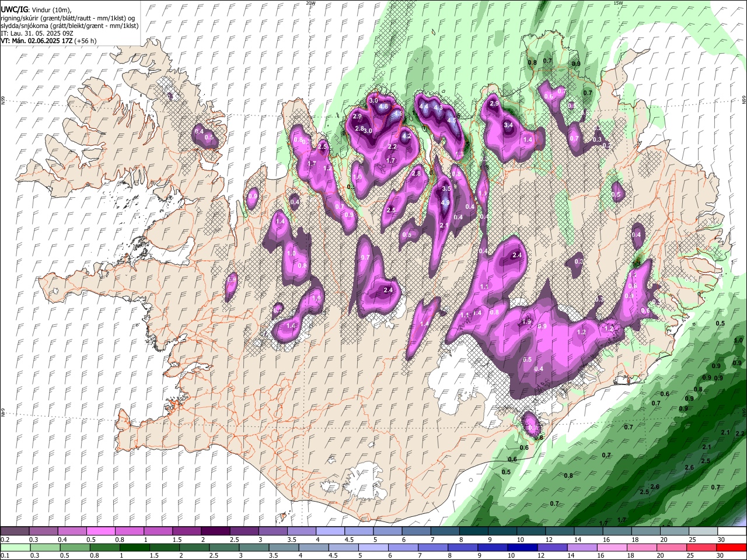
Task: Click the 0.5 green swatch, bottom legend row
Action: [75, 548]
